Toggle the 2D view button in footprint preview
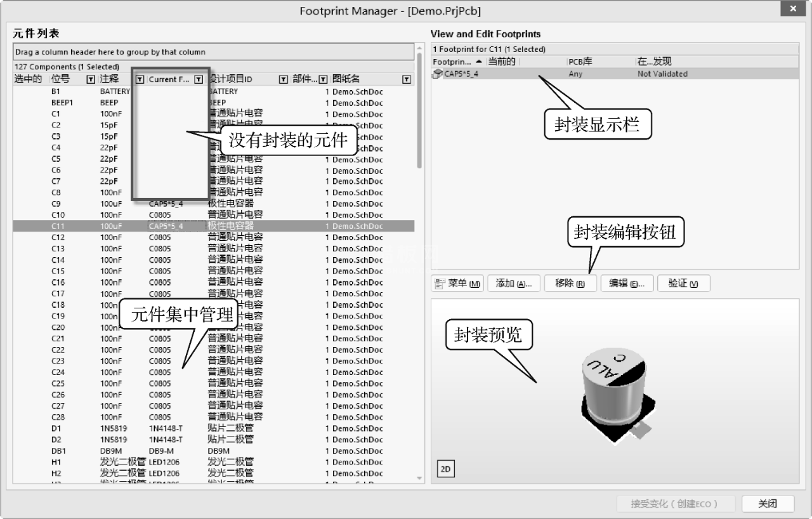812x519 pixels. click(445, 468)
